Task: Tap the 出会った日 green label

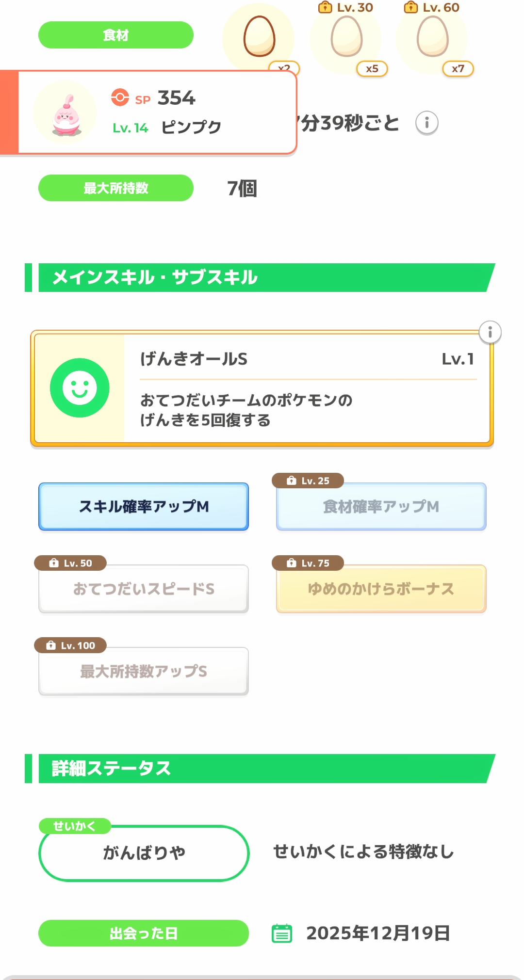Action: pos(144,933)
